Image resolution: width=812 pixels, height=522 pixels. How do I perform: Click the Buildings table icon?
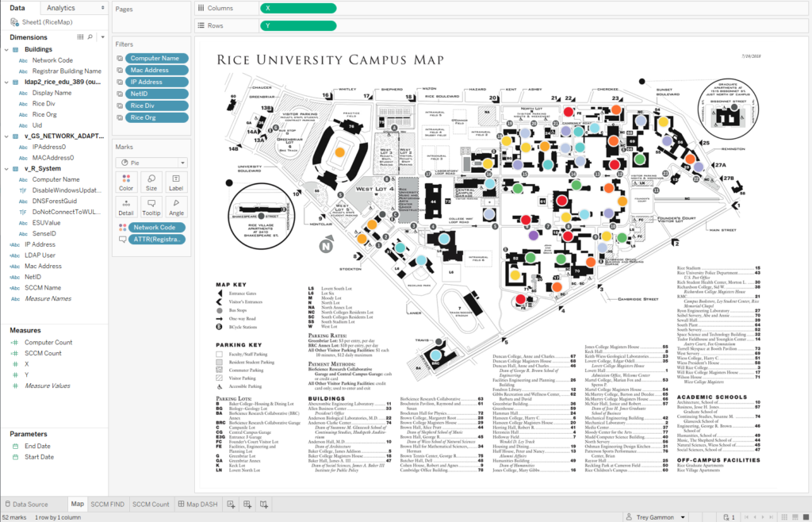[x=16, y=50]
